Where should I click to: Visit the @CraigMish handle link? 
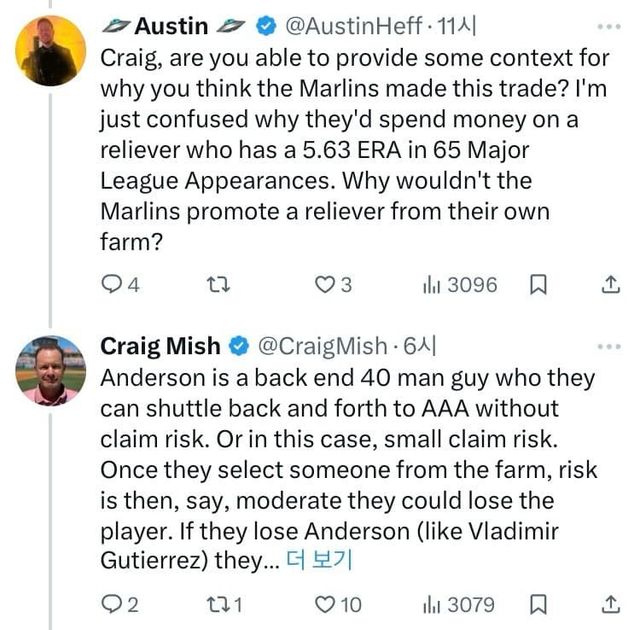[323, 346]
